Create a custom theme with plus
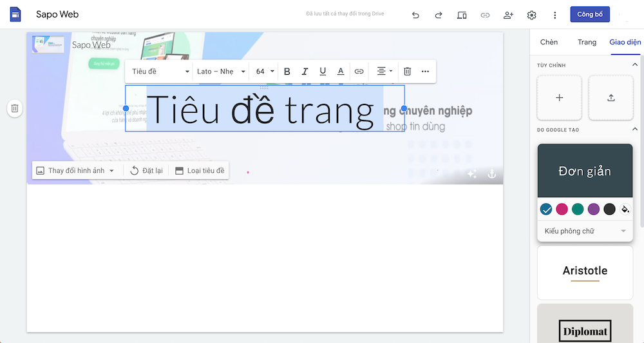 click(x=560, y=98)
